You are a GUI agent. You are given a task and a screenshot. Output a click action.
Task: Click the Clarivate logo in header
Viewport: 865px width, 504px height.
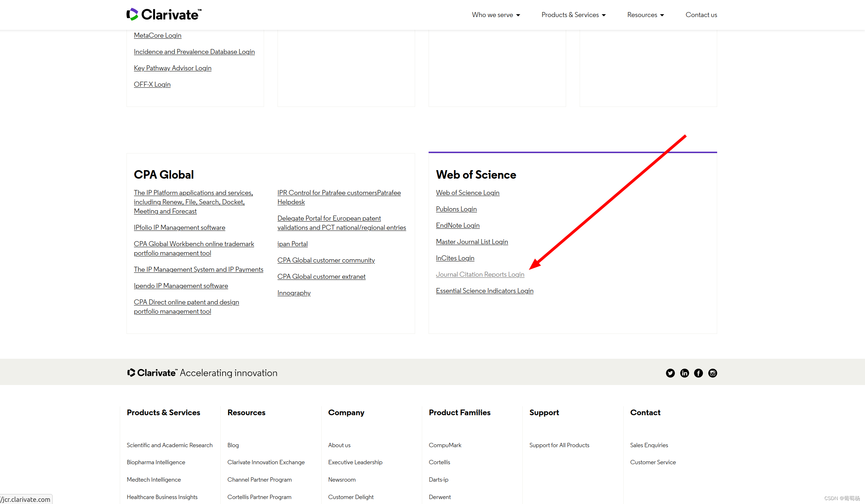(164, 15)
